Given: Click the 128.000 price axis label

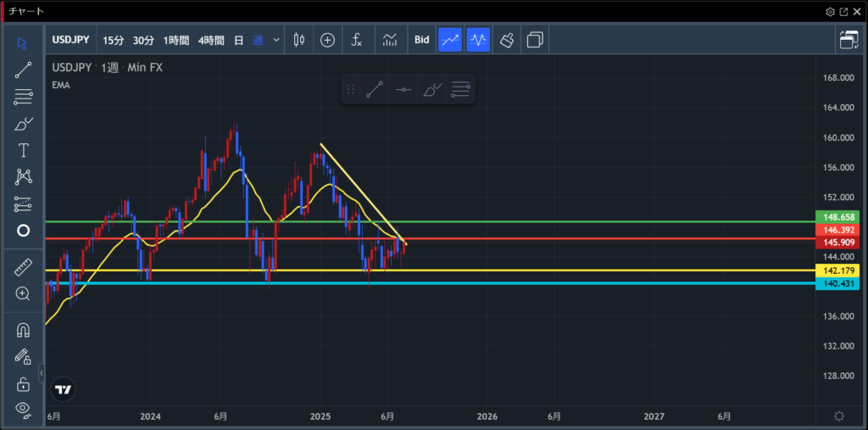Looking at the screenshot, I should tap(838, 377).
